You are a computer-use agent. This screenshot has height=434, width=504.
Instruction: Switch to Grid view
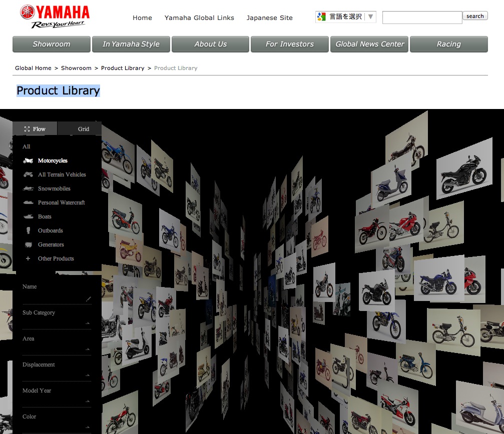80,129
